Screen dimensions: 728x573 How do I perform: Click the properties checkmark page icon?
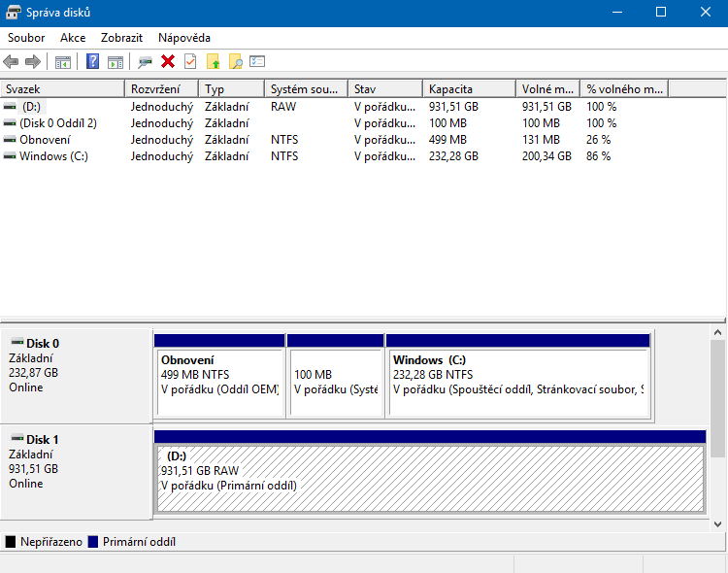(x=189, y=62)
